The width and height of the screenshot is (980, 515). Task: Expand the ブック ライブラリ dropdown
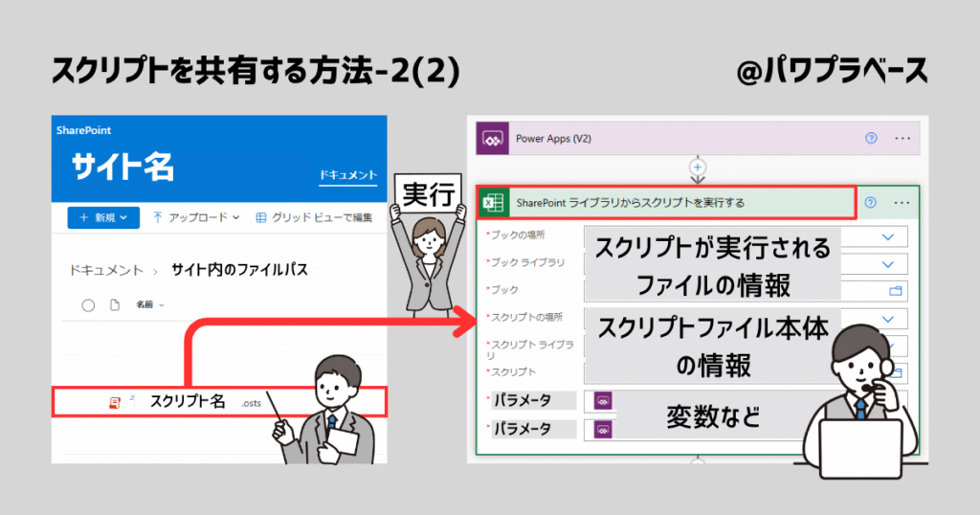point(888,264)
